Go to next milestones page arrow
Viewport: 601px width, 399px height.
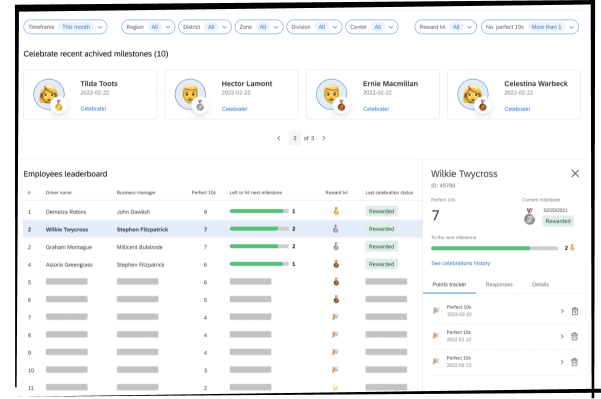tap(324, 138)
